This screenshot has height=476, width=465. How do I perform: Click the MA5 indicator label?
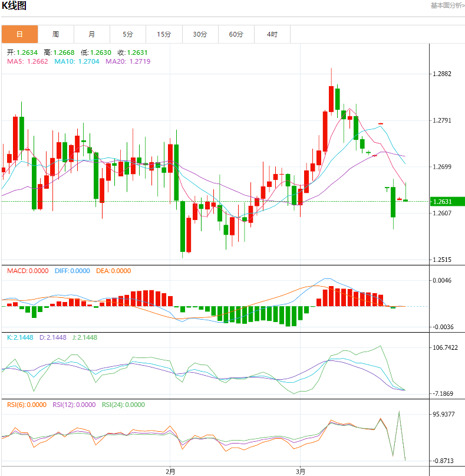pos(28,61)
